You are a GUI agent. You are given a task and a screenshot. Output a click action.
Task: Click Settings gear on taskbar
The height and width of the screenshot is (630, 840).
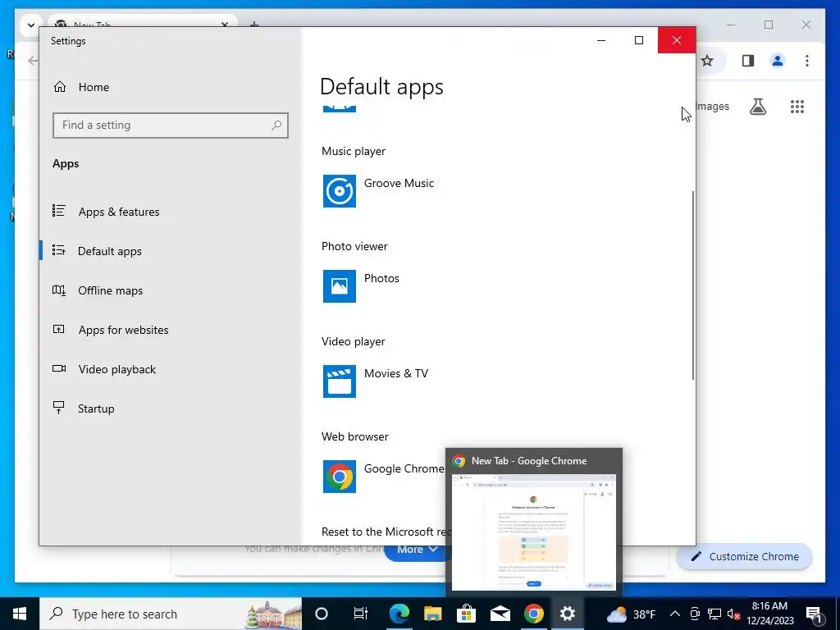click(x=568, y=614)
